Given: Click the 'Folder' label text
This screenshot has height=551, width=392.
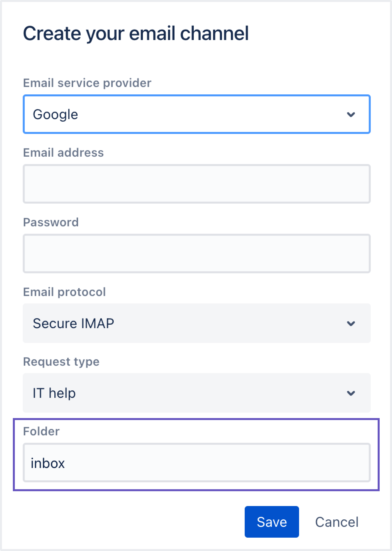Looking at the screenshot, I should click(x=41, y=431).
